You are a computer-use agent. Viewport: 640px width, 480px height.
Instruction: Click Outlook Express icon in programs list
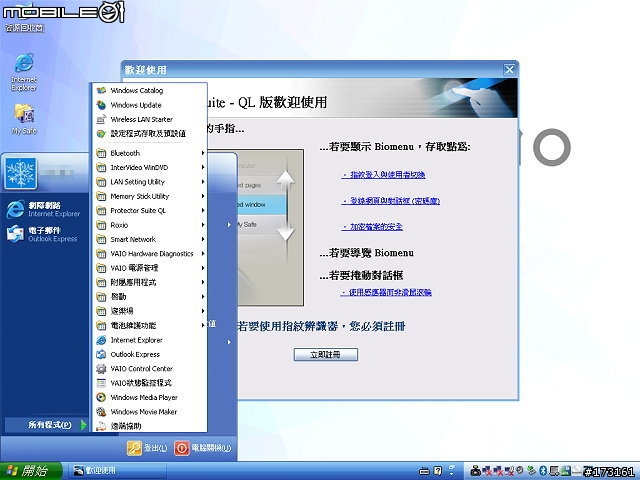coord(101,354)
